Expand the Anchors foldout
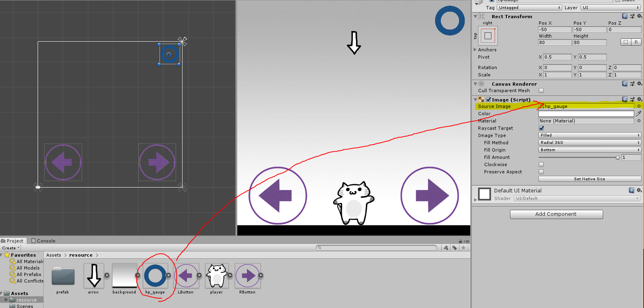 (x=475, y=50)
